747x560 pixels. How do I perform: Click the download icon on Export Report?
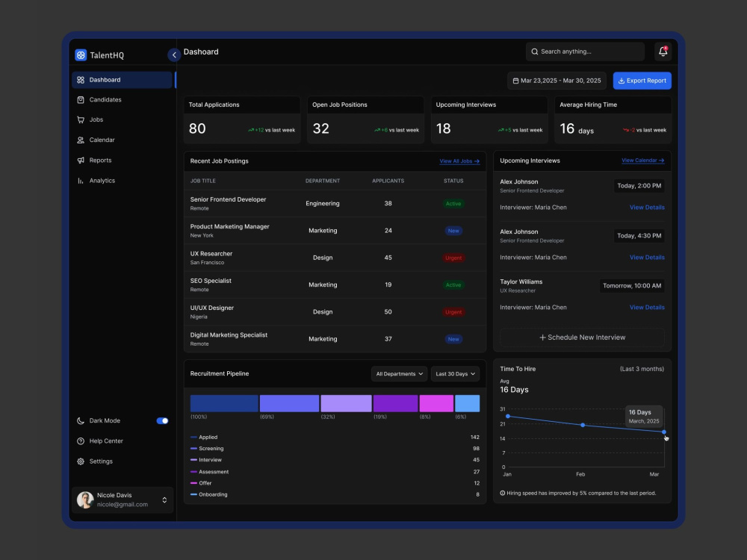(622, 81)
